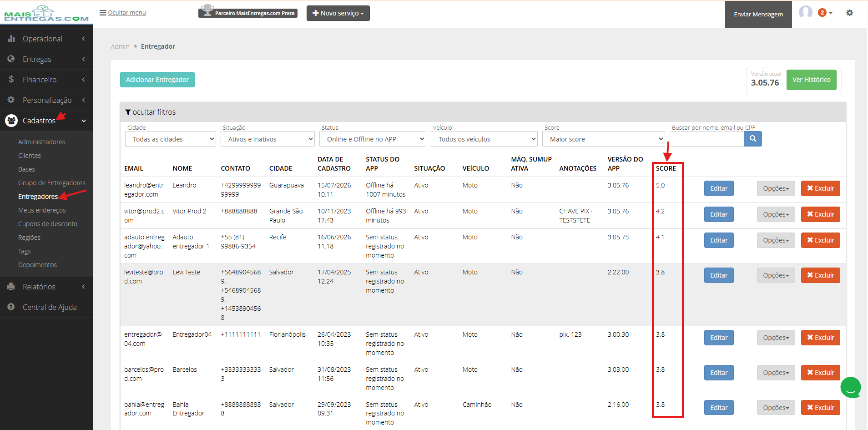The width and height of the screenshot is (868, 430).
Task: Click the settings gear icon
Action: pyautogui.click(x=849, y=13)
